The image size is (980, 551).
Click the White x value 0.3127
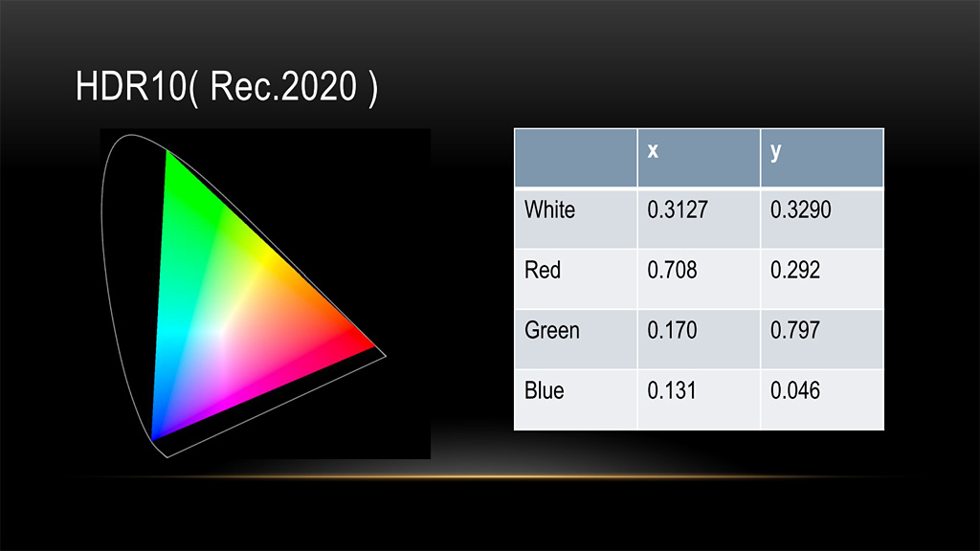(x=677, y=209)
